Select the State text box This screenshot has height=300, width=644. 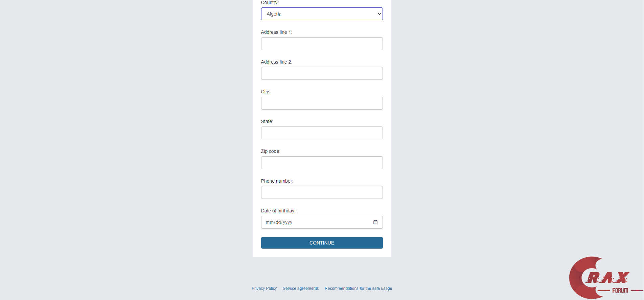(322, 133)
